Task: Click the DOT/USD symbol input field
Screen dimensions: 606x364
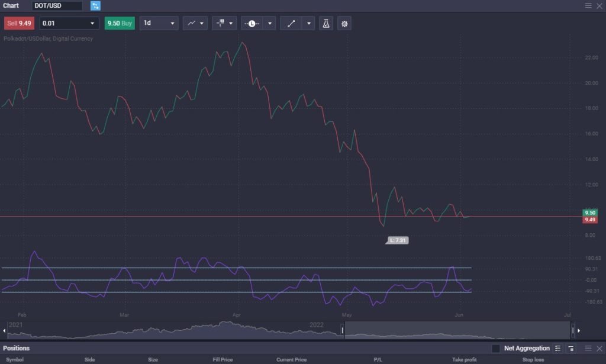Action: [57, 6]
